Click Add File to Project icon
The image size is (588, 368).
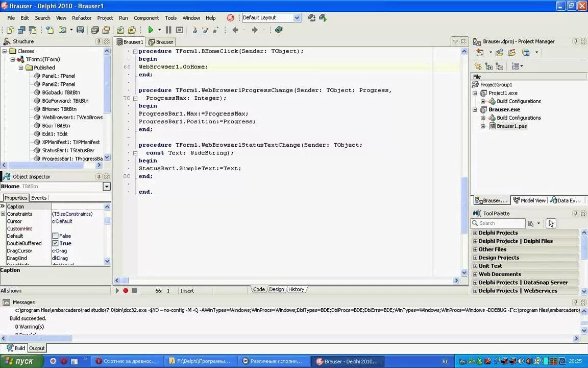[x=120, y=30]
